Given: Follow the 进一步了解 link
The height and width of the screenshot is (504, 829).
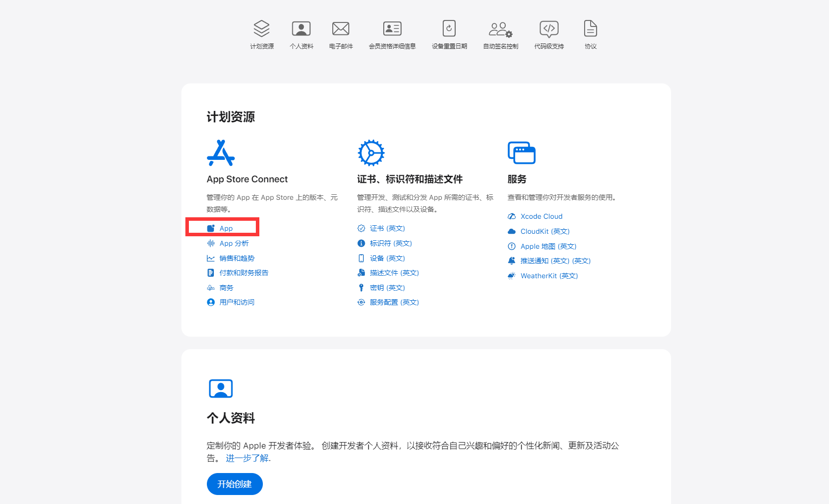Looking at the screenshot, I should point(247,458).
